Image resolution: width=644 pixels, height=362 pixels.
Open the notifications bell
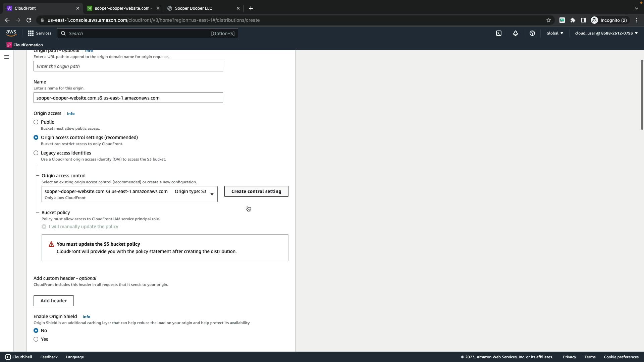click(x=516, y=33)
